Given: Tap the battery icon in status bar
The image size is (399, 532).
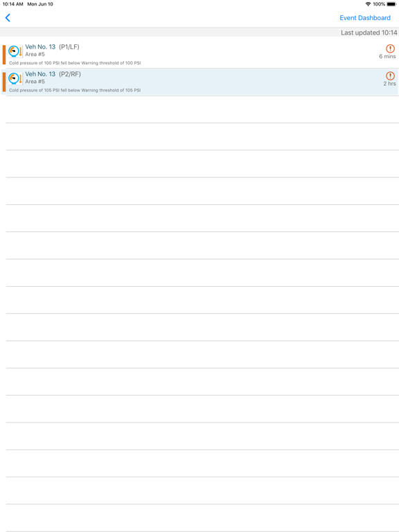Looking at the screenshot, I should coord(391,4).
